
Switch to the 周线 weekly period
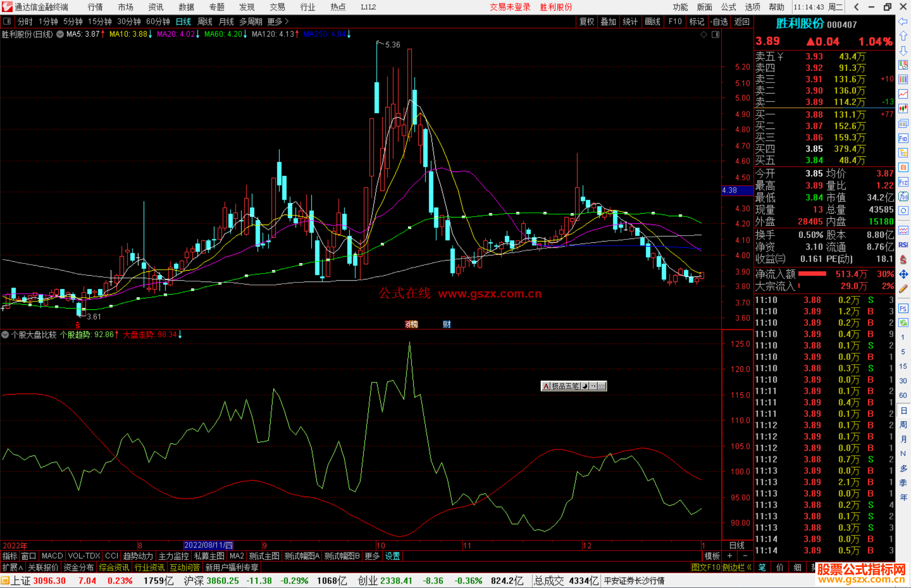205,21
